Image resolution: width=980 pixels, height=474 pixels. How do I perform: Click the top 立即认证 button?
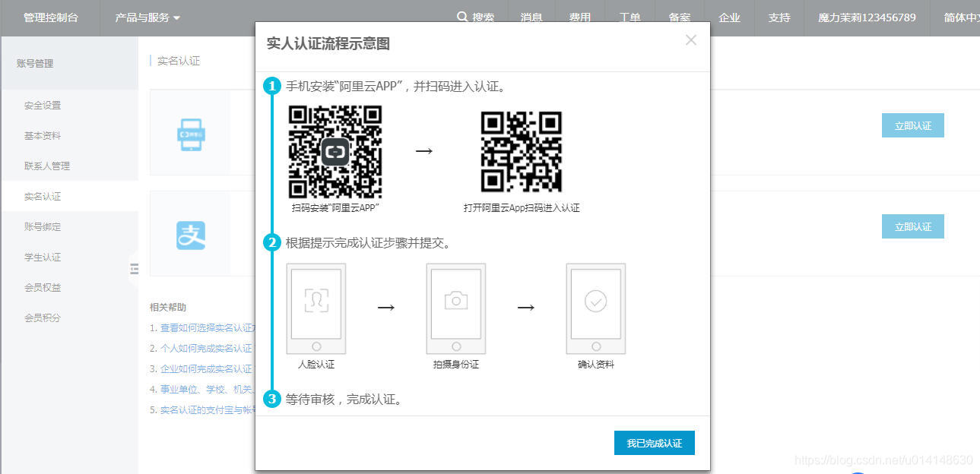pyautogui.click(x=912, y=125)
